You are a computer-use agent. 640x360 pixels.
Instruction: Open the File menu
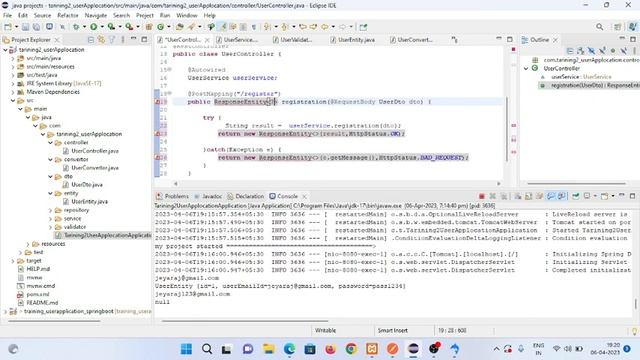(7, 16)
